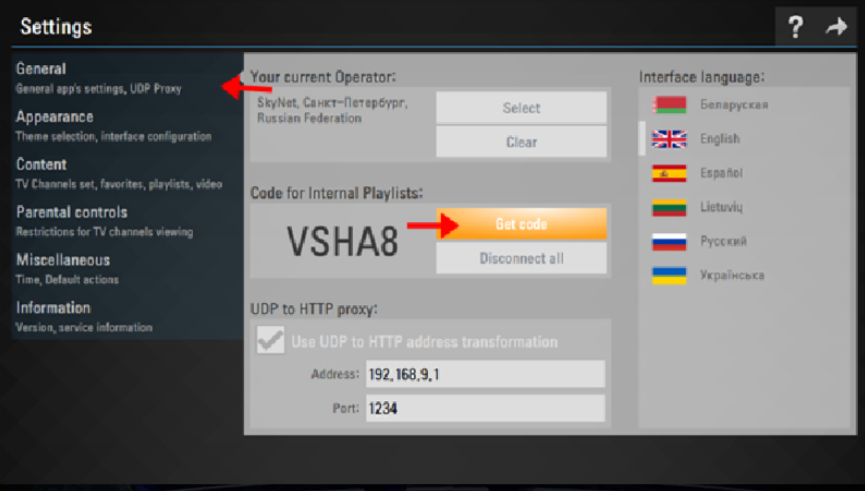Image resolution: width=865 pixels, height=491 pixels.
Task: Click the VSHA8 playlist code text
Action: [x=342, y=242]
